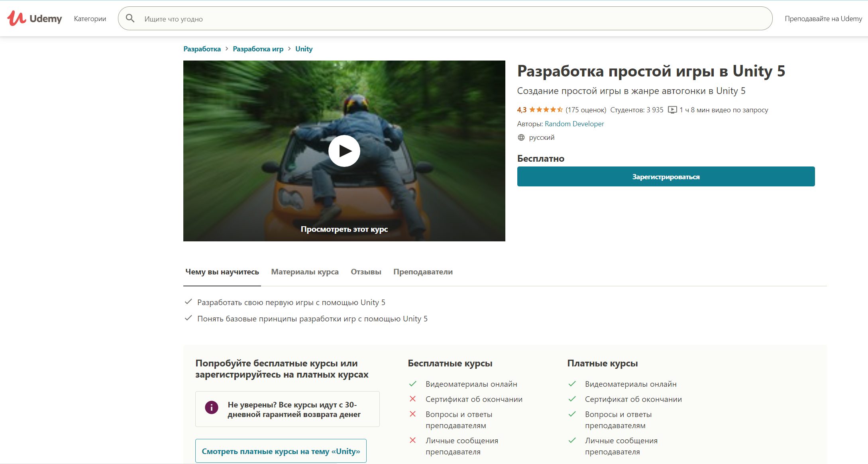This screenshot has height=464, width=868.
Task: Click Бесплатные курсы heading
Action: click(x=450, y=363)
